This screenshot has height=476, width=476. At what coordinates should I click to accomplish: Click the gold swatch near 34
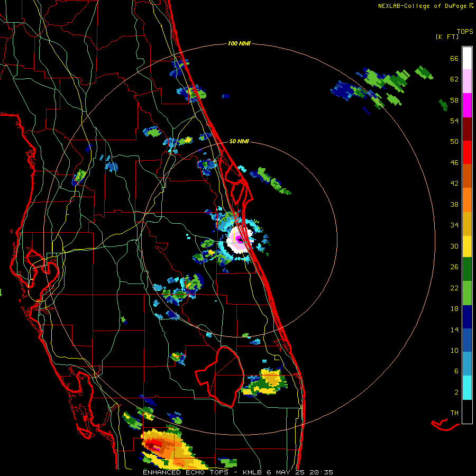tap(467, 224)
